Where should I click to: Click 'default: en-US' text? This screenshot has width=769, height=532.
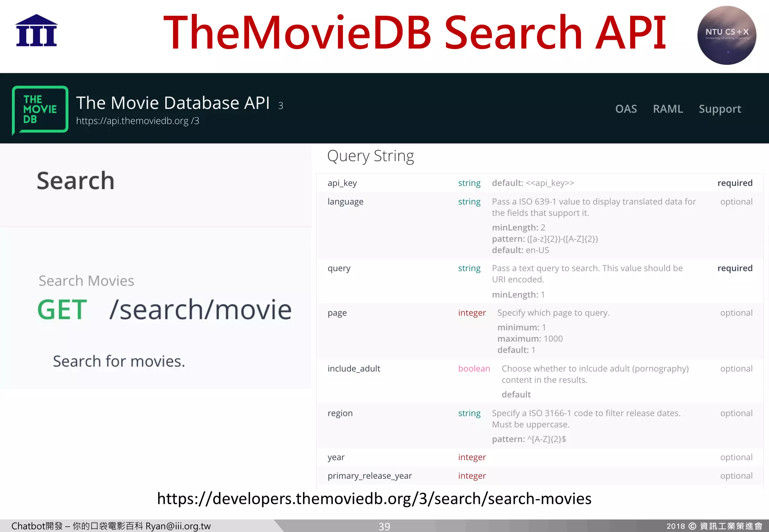point(520,250)
